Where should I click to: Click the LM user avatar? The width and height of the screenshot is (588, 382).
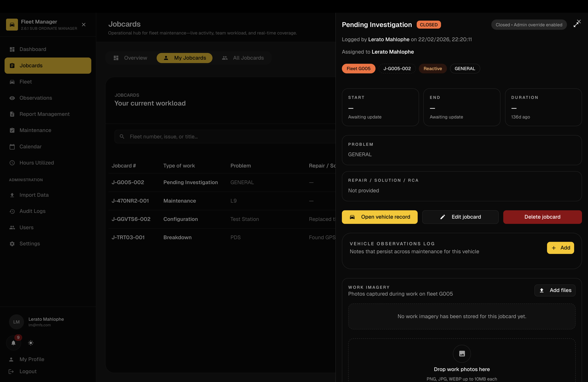pos(16,322)
